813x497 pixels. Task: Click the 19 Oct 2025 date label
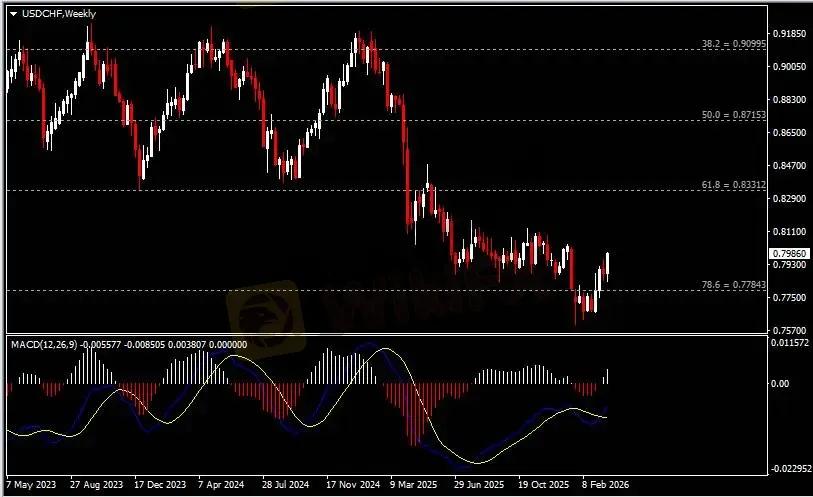(x=543, y=485)
